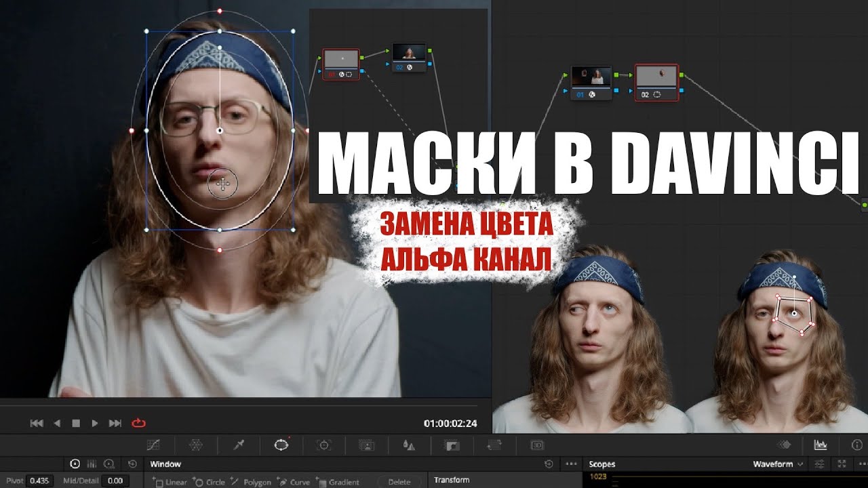Screen dimensions: 868x488
Task: Open the Tracker palette
Action: click(x=324, y=445)
